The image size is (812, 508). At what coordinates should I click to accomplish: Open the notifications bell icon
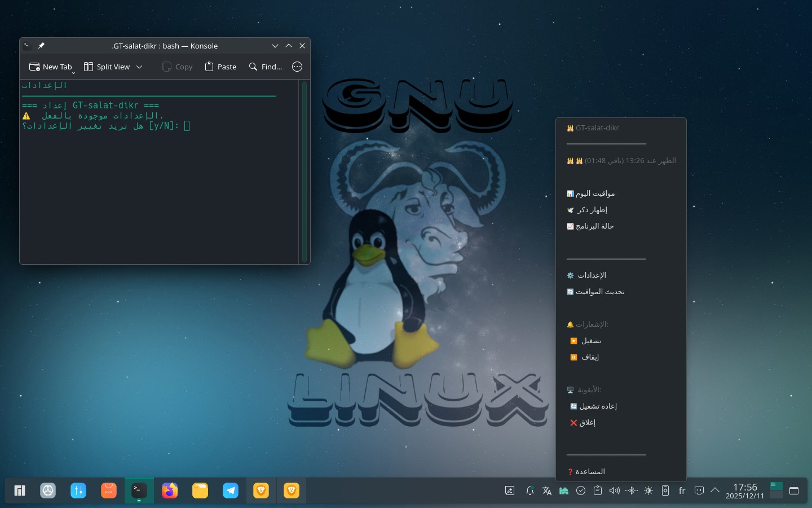pos(529,491)
